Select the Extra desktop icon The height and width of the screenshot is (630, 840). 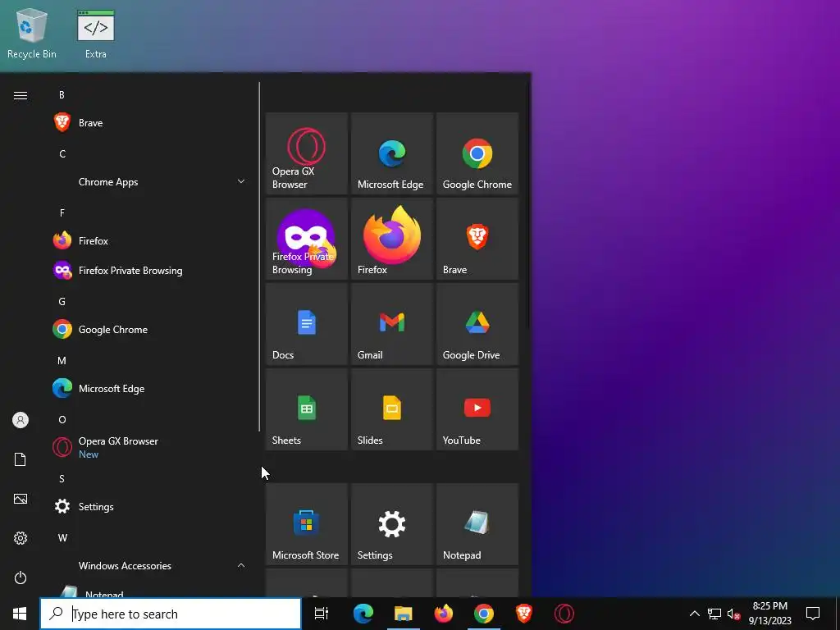(x=96, y=33)
